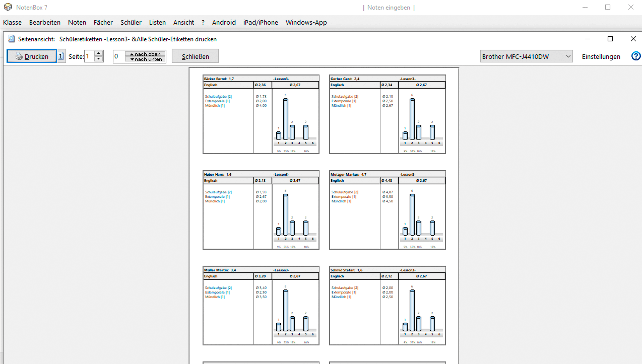The height and width of the screenshot is (364, 642).
Task: Click the NotenBox app logo icon
Action: (x=8, y=7)
